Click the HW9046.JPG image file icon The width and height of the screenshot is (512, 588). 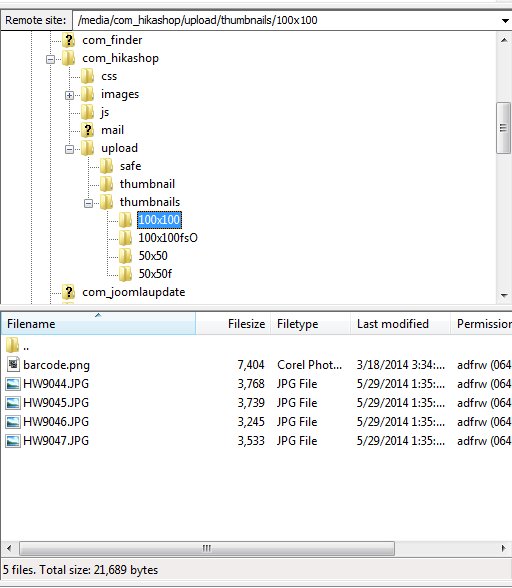click(x=13, y=422)
